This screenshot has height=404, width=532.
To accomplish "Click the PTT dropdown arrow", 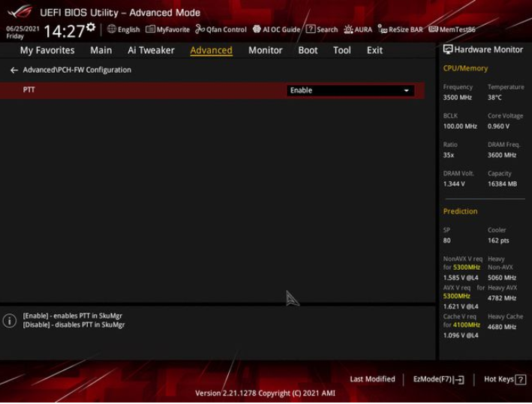I will click(406, 91).
